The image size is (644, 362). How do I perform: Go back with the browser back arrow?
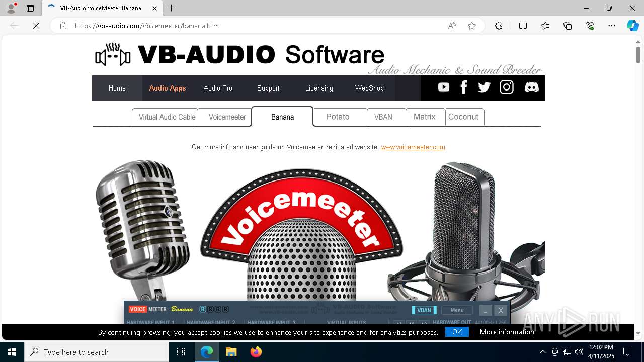[x=14, y=26]
